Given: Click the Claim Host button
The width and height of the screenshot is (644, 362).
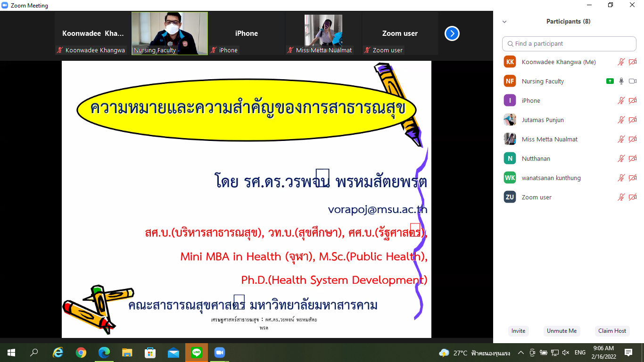Looking at the screenshot, I should click(x=612, y=331).
